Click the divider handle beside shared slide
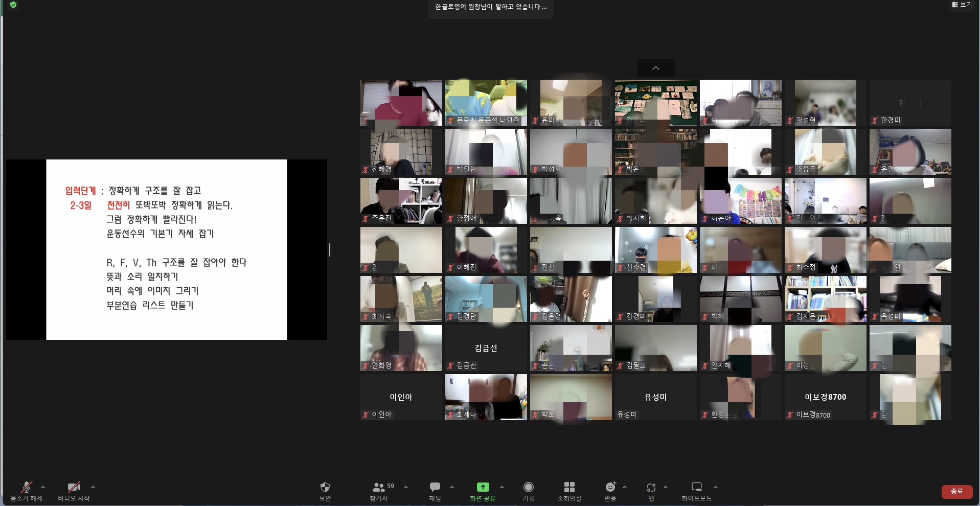 point(330,250)
